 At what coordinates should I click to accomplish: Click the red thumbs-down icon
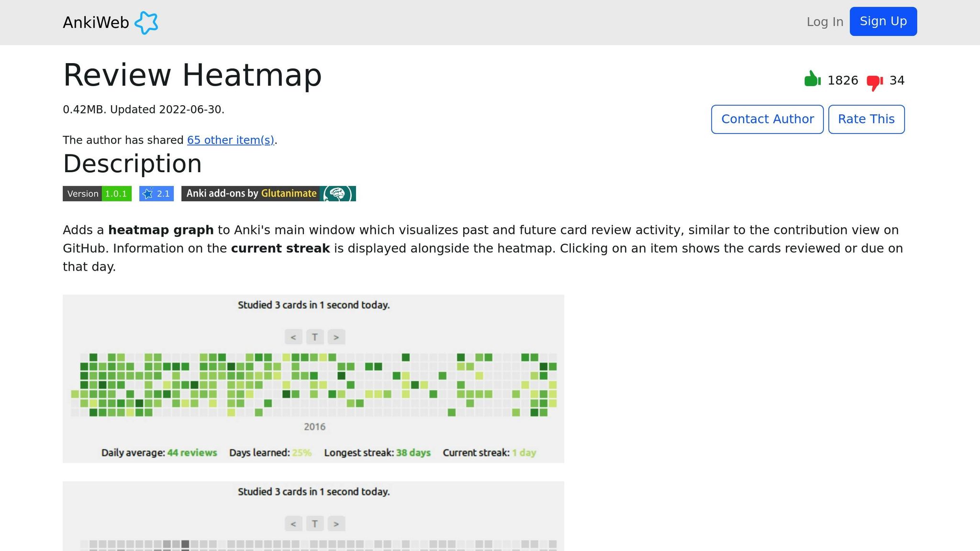(x=874, y=81)
